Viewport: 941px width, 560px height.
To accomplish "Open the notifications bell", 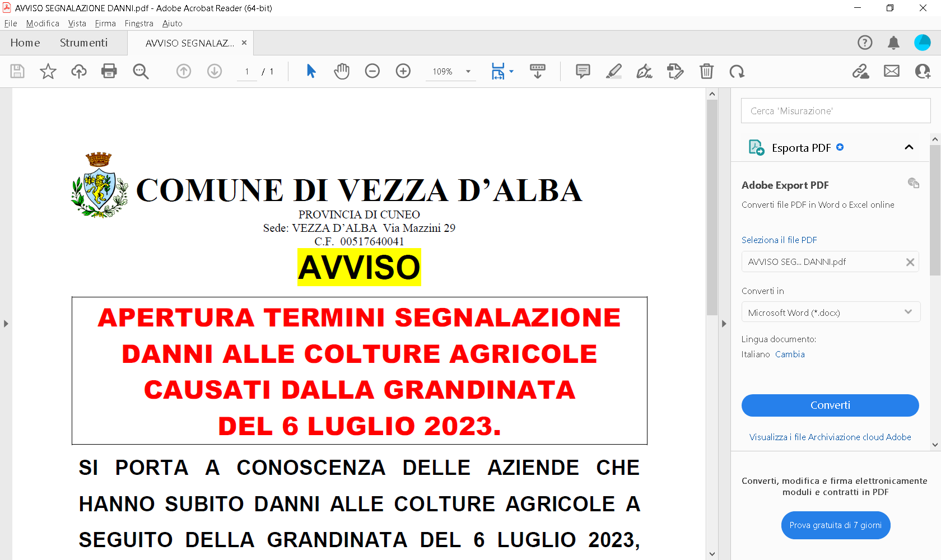I will click(893, 43).
